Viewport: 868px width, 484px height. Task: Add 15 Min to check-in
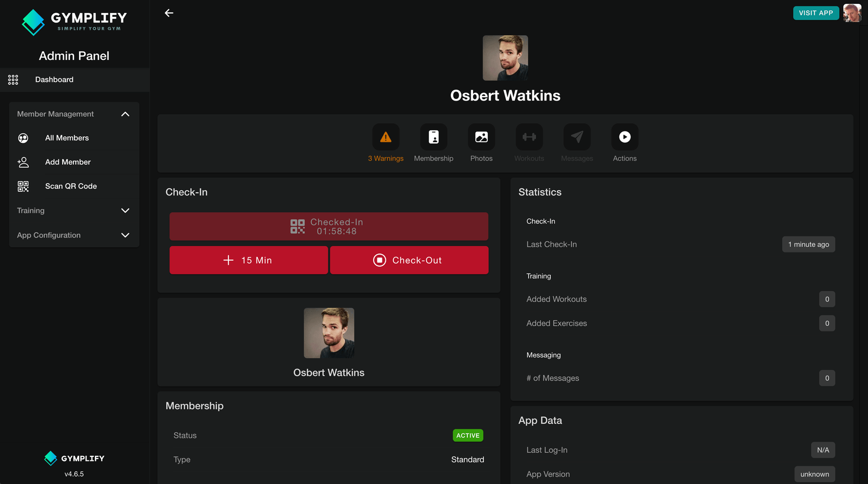[249, 260]
